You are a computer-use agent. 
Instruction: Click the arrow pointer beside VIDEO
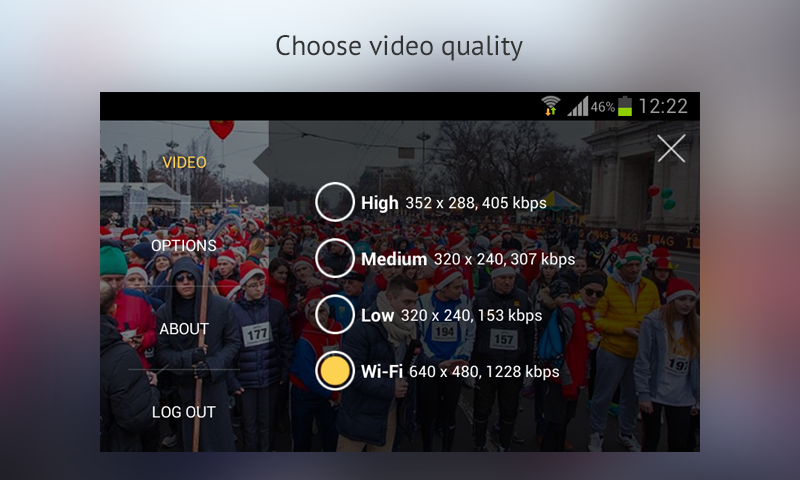click(x=261, y=163)
